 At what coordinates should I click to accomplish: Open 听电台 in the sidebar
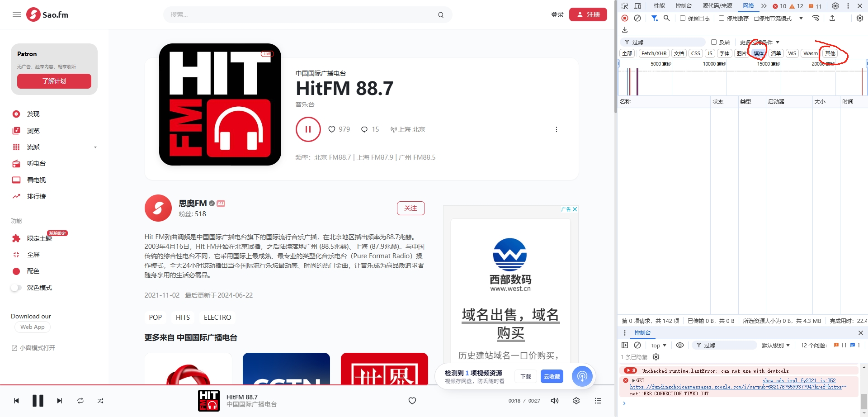[36, 163]
